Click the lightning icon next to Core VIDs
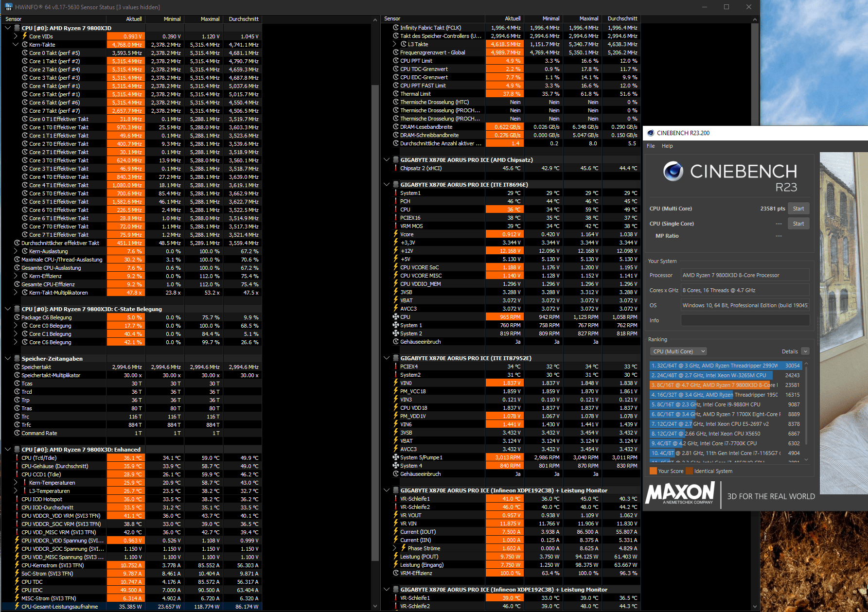The image size is (868, 612). pyautogui.click(x=25, y=36)
